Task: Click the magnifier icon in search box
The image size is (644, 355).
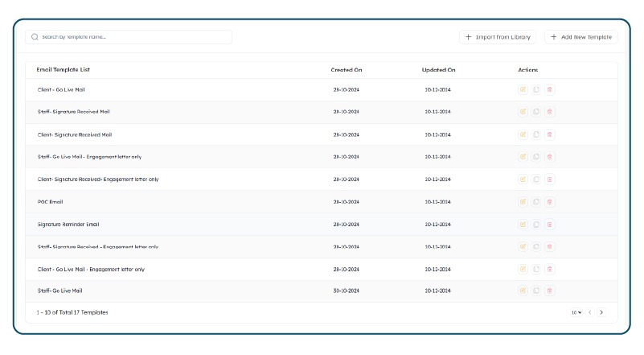Action: click(35, 37)
